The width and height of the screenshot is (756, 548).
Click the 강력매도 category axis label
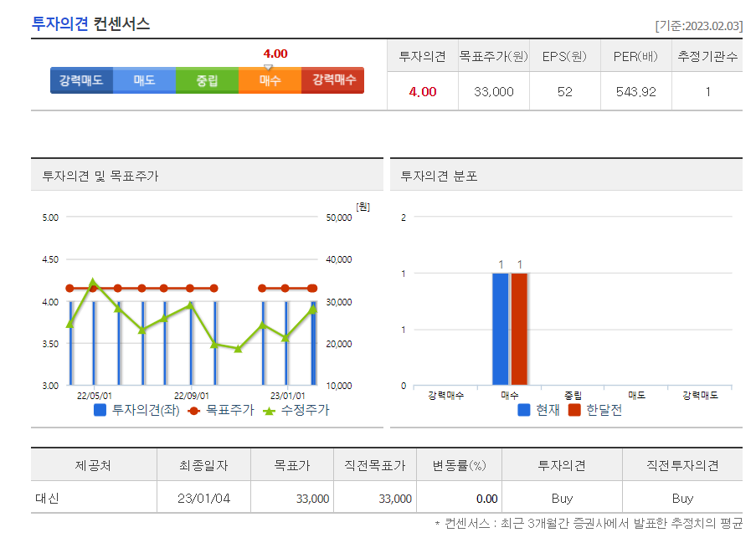[x=700, y=395]
